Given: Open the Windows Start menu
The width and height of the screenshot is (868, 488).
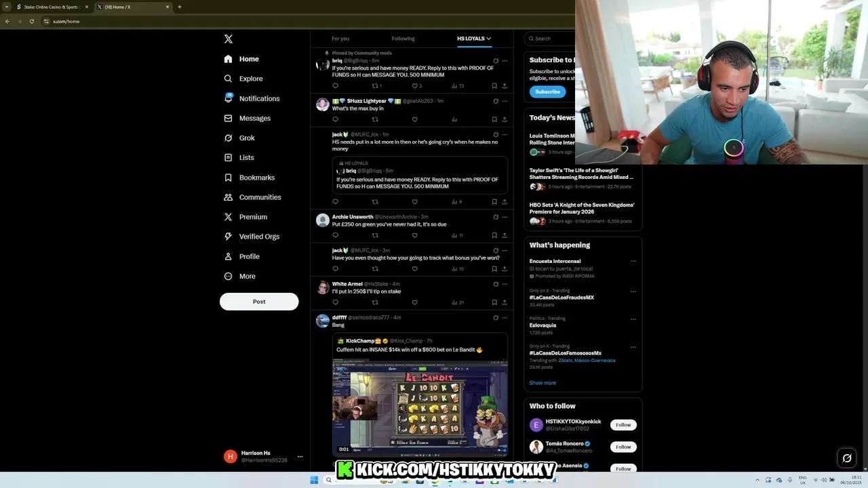Looking at the screenshot, I should coord(314,480).
